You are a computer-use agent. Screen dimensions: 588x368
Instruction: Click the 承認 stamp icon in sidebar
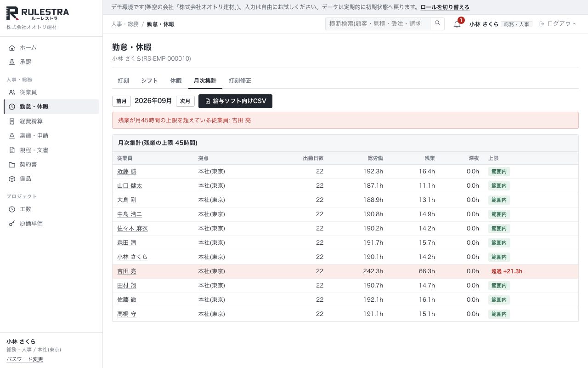pos(12,62)
